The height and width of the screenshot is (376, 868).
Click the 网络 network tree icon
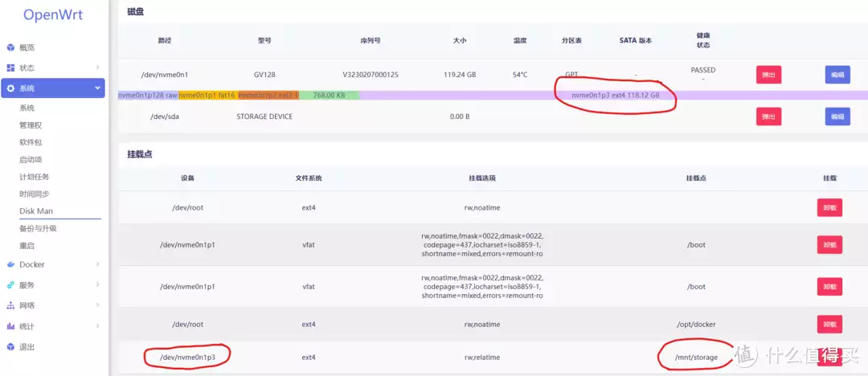click(x=10, y=305)
